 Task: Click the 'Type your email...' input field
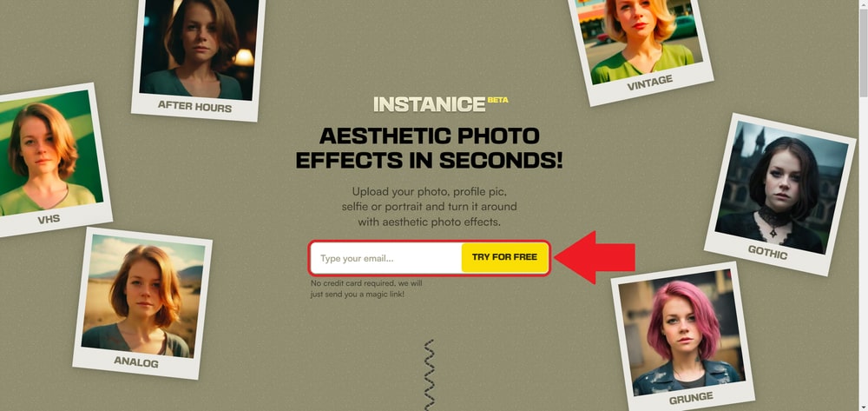[x=387, y=258]
